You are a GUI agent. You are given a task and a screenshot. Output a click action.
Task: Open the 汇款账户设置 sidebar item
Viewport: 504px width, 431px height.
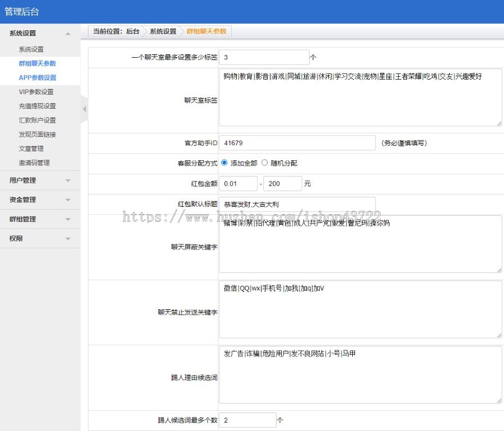click(38, 120)
